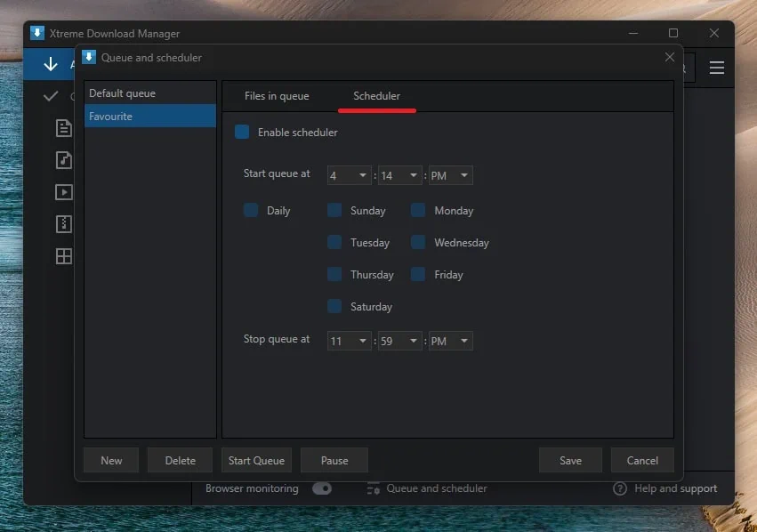Screen dimensions: 757x532
Task: Cancel the Queue and scheduler dialog
Action: (642, 461)
